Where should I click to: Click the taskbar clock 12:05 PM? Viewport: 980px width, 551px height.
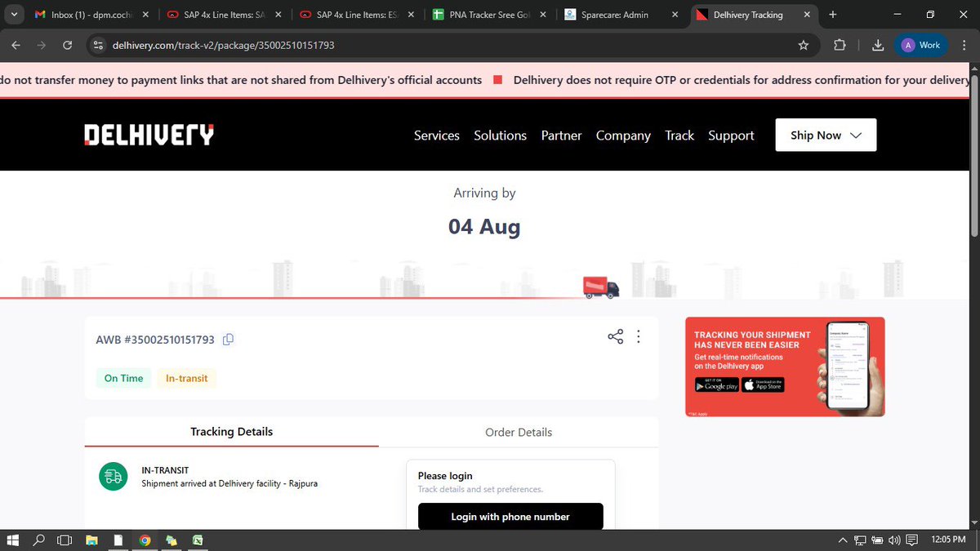(947, 540)
